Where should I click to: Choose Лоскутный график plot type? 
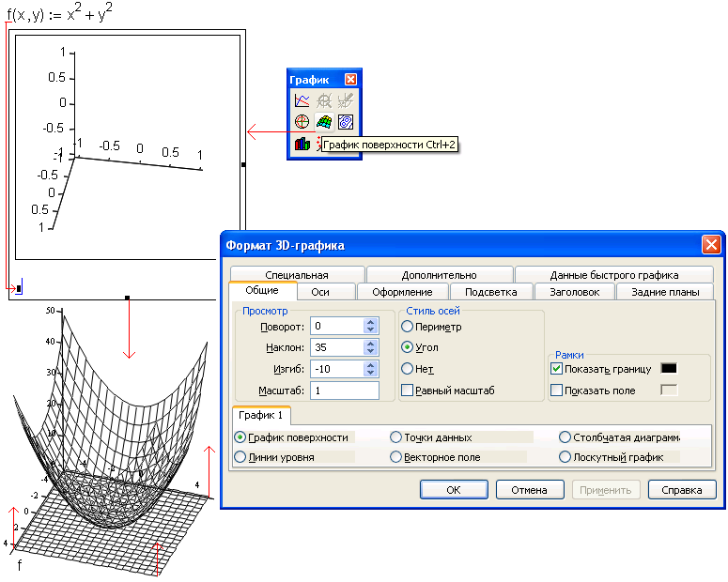coord(565,457)
